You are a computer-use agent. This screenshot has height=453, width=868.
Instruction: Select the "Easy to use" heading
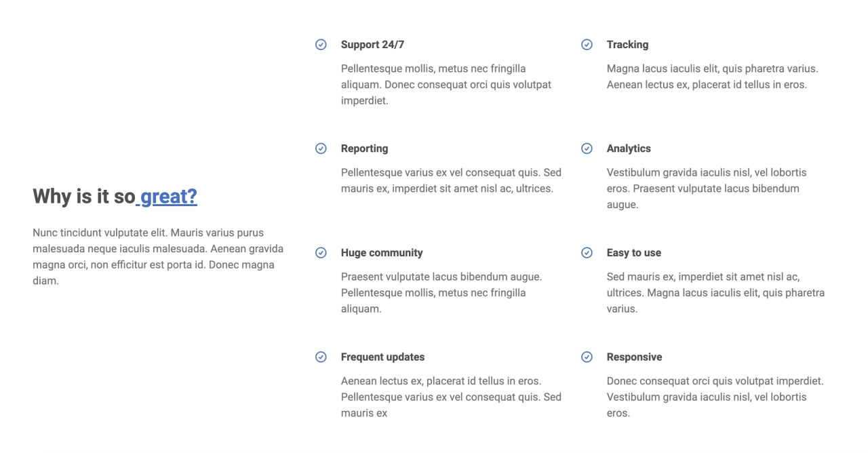tap(634, 253)
